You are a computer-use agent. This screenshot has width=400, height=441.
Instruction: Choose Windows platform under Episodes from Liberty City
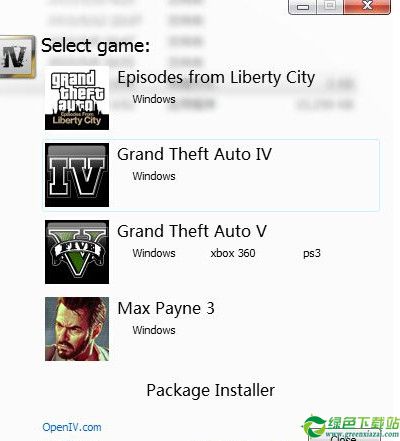[154, 99]
